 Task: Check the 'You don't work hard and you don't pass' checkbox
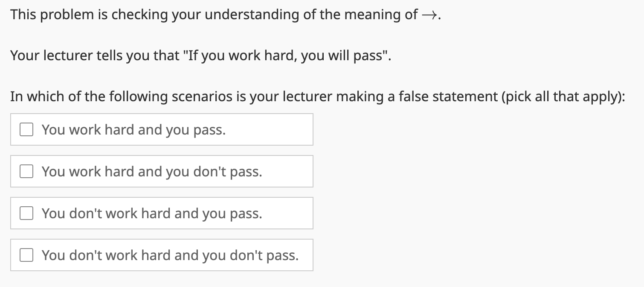click(x=26, y=255)
